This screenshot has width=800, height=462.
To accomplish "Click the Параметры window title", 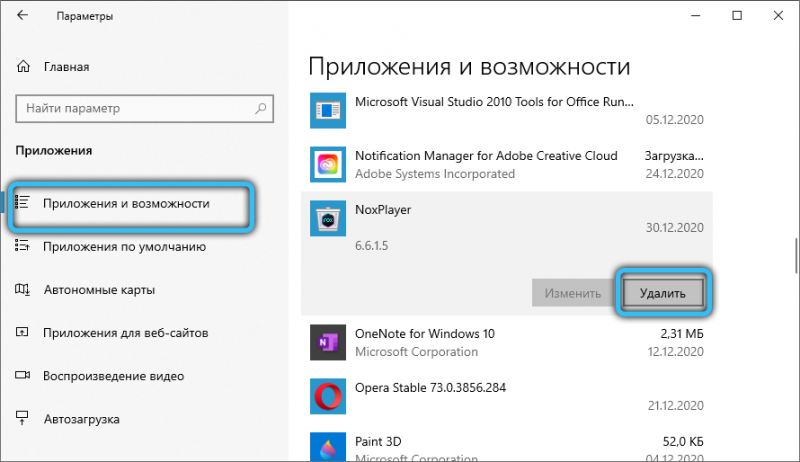I will 85,16.
